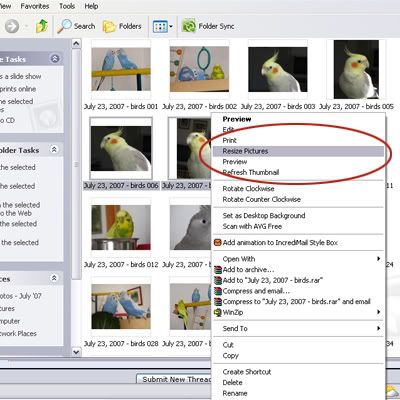400x400 pixels.
Task: Choose Copy in the context menu
Action: [x=298, y=355]
